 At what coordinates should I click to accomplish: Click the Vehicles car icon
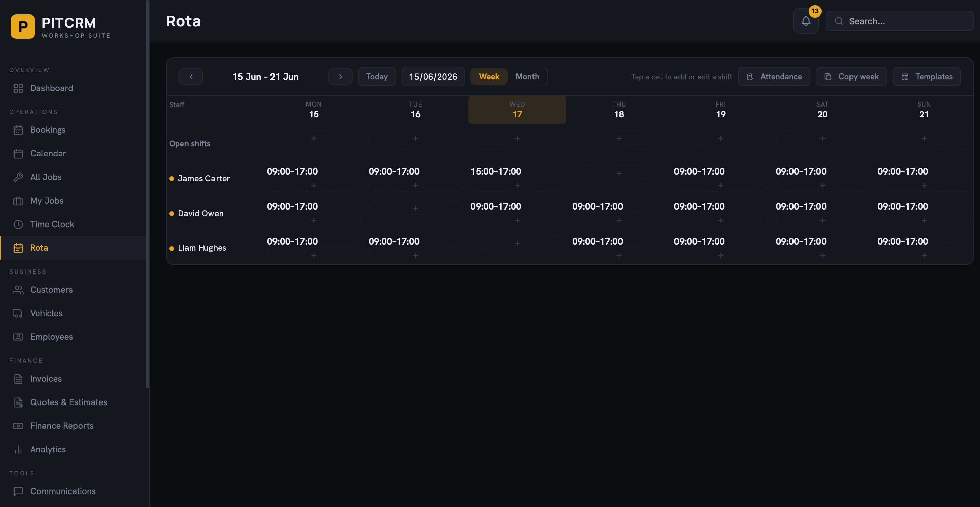18,314
